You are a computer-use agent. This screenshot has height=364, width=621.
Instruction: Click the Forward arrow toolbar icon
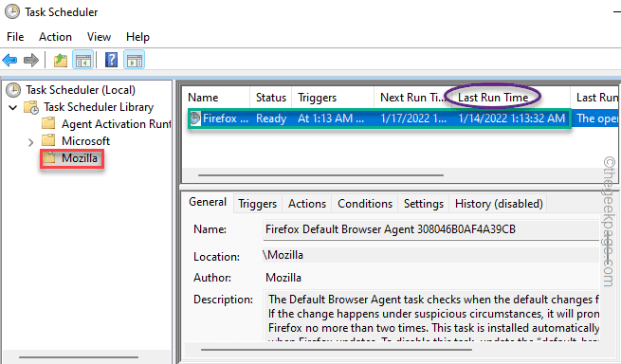click(x=31, y=61)
